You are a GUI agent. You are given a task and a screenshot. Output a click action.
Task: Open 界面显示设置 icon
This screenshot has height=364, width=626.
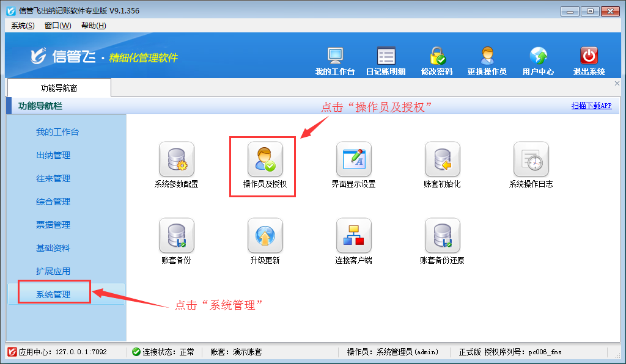tap(353, 160)
